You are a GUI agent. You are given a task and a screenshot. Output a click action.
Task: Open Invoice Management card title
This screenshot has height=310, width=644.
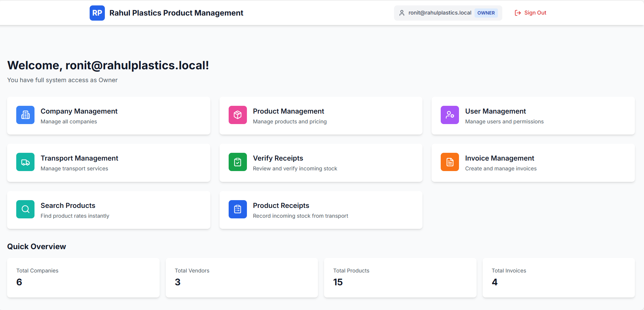(499, 158)
